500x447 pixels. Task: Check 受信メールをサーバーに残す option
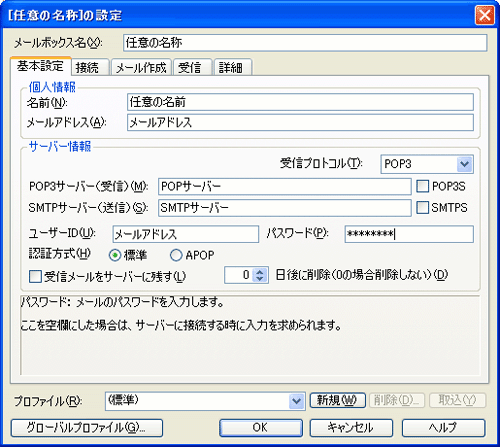click(x=35, y=276)
